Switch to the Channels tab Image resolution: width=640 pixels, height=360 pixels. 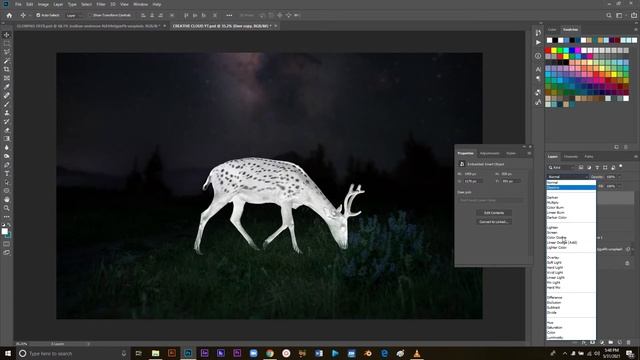(571, 157)
